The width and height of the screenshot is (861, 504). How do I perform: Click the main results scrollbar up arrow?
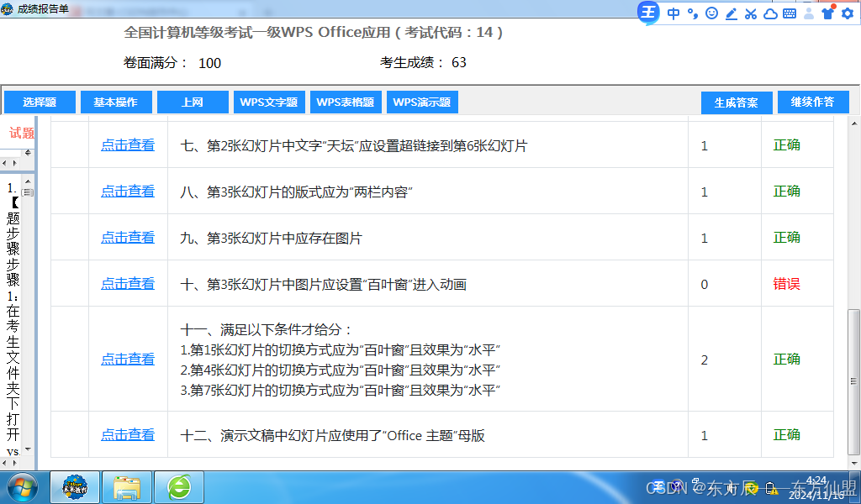854,124
